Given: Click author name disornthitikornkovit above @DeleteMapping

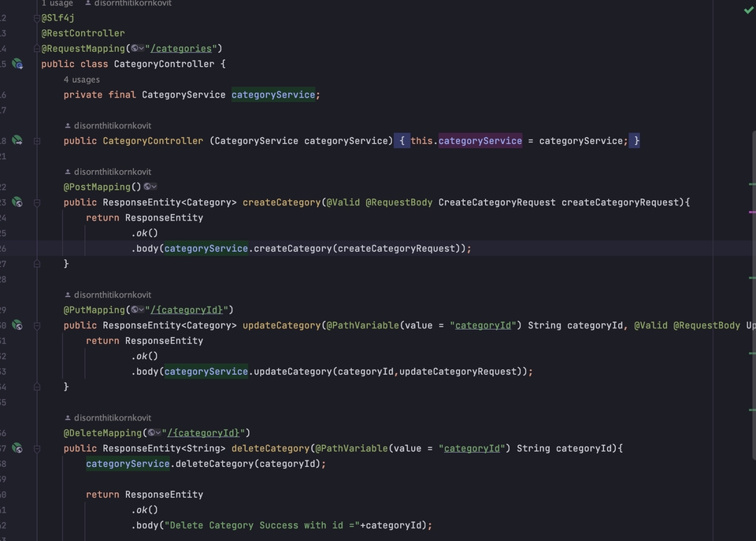Looking at the screenshot, I should [113, 417].
